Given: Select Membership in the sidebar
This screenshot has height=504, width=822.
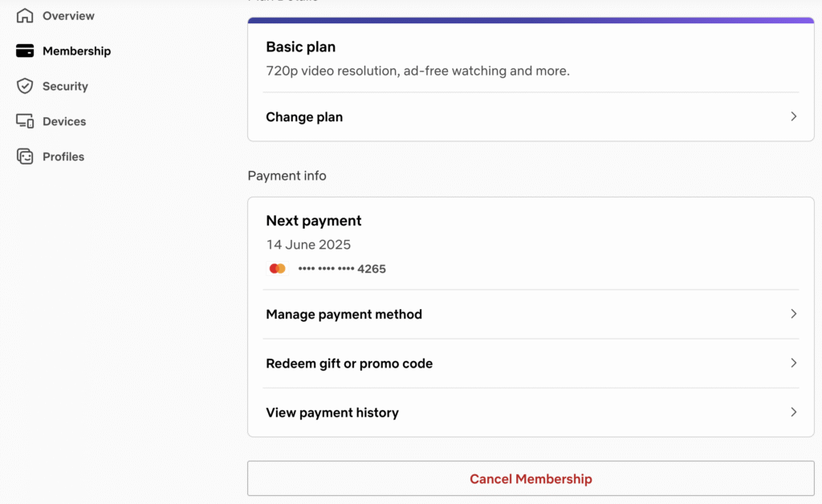Looking at the screenshot, I should point(63,51).
